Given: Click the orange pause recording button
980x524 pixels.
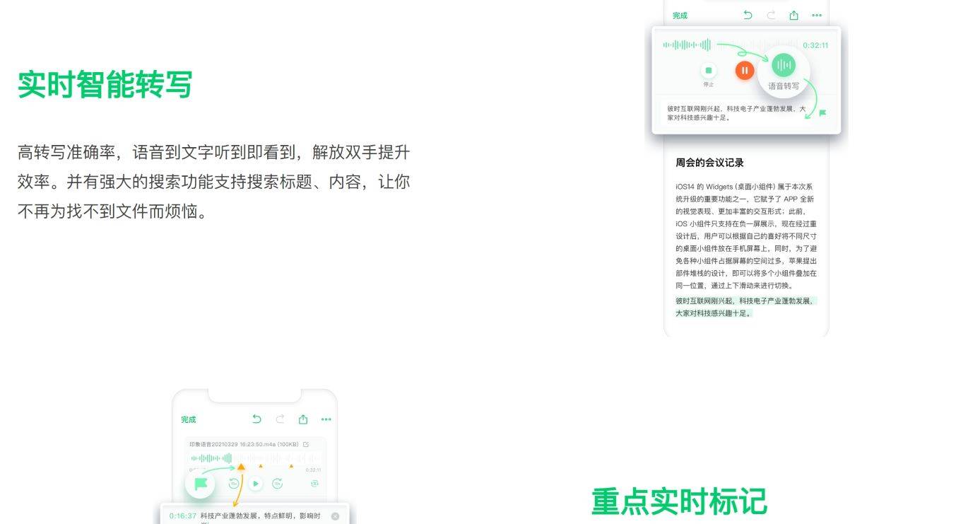Looking at the screenshot, I should [x=744, y=70].
